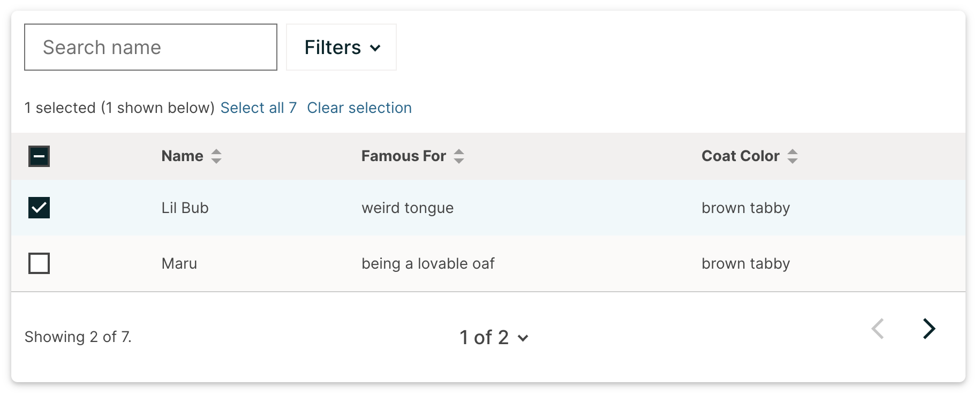Screen dimensions: 980x395
Task: Click the descending sort arrow on Famous For
Action: tap(459, 160)
